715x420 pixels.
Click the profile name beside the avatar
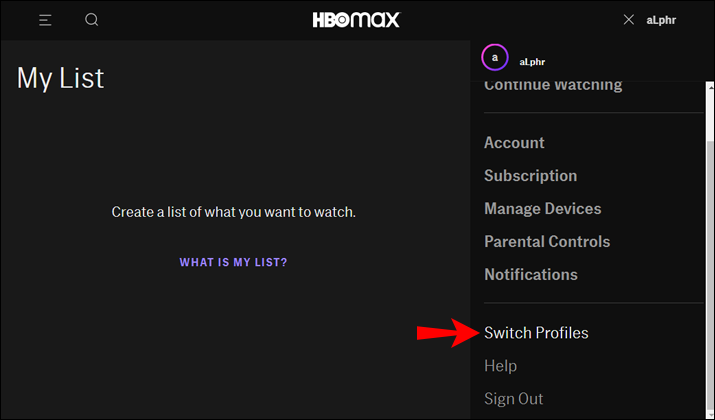(532, 62)
